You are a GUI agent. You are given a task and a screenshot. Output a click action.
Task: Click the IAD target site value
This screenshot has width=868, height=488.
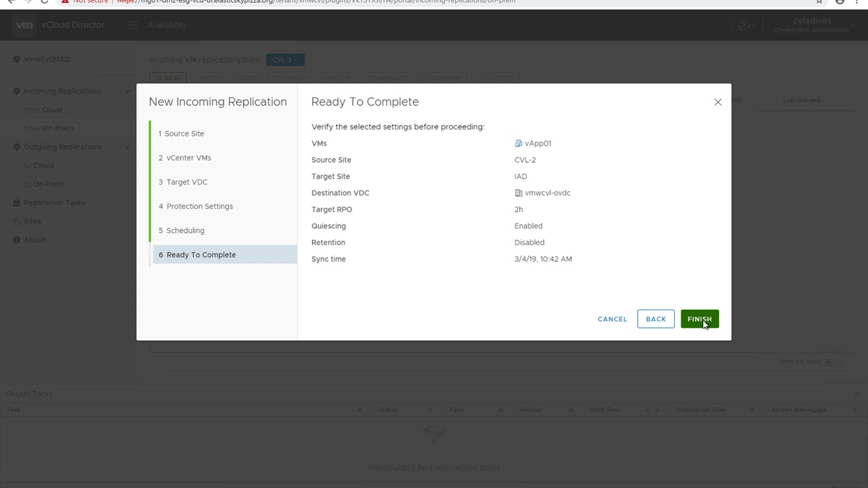click(x=521, y=176)
